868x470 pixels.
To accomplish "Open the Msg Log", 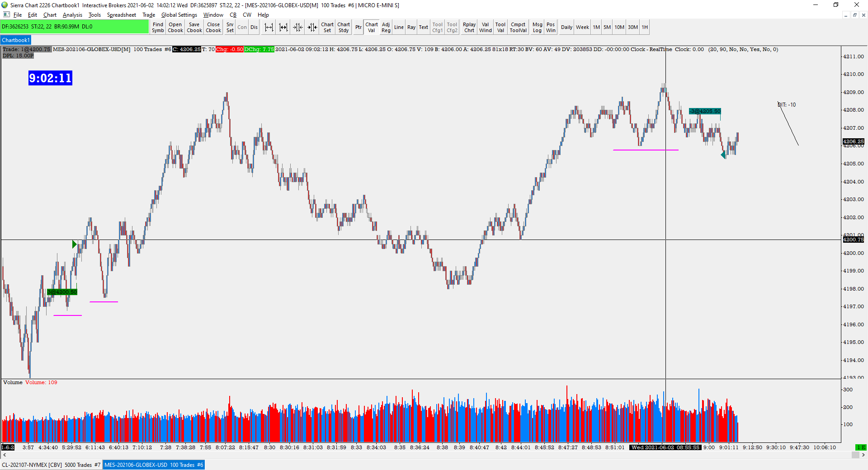I will point(537,28).
